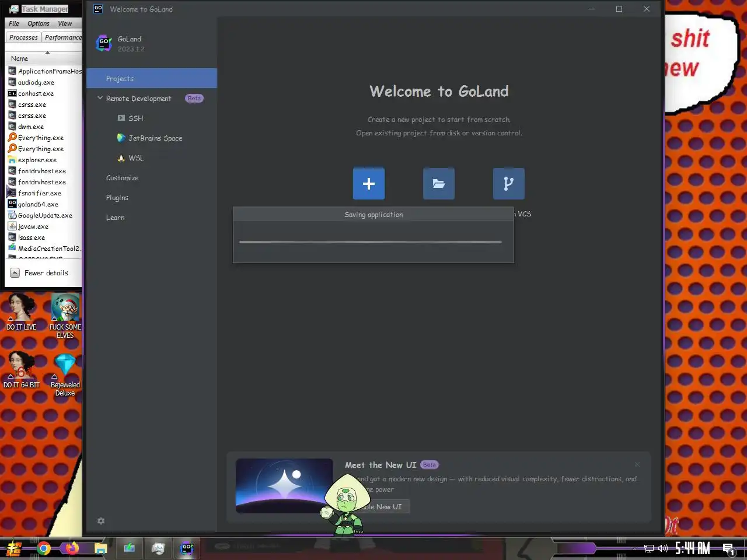Image resolution: width=747 pixels, height=560 pixels.
Task: Click FUCK SOME ELVES desktop icon
Action: pyautogui.click(x=65, y=316)
